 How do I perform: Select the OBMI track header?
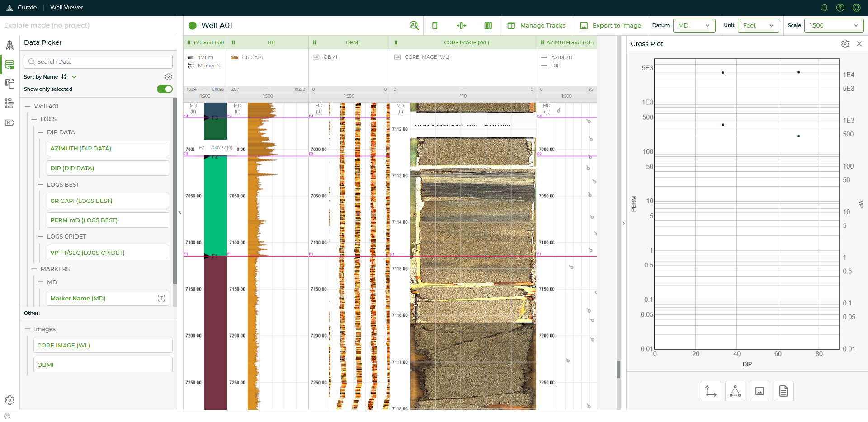pyautogui.click(x=349, y=42)
